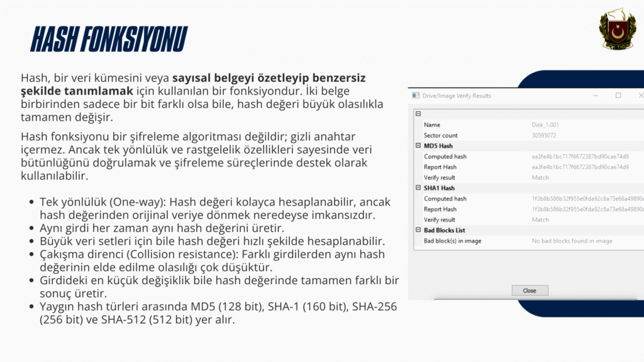Close the dialog using title bar X

click(640, 96)
